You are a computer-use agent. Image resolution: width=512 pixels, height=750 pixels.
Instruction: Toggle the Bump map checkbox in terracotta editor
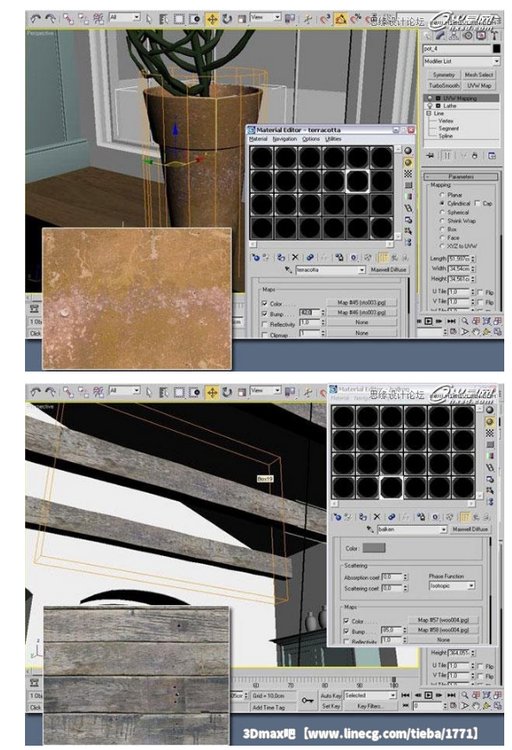(265, 314)
